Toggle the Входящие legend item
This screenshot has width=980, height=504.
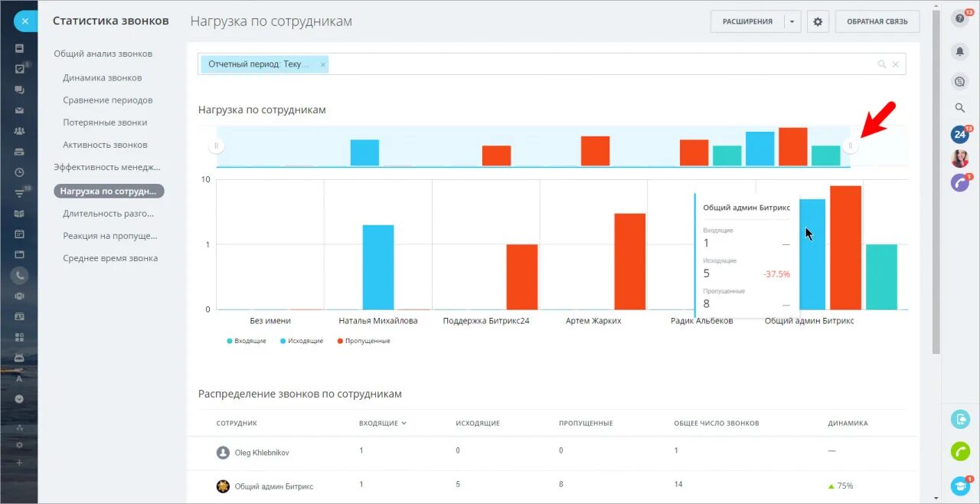(247, 341)
